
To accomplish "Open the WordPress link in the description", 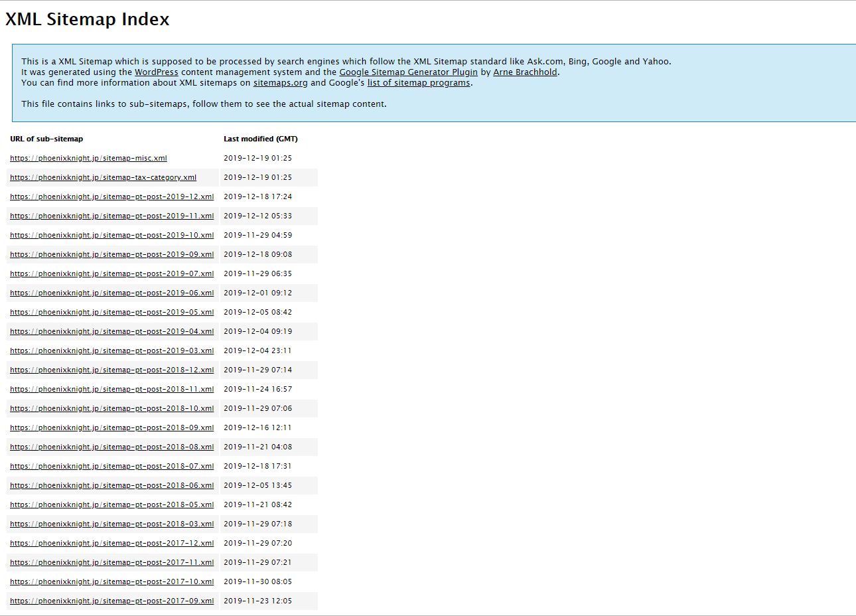I will (x=156, y=72).
